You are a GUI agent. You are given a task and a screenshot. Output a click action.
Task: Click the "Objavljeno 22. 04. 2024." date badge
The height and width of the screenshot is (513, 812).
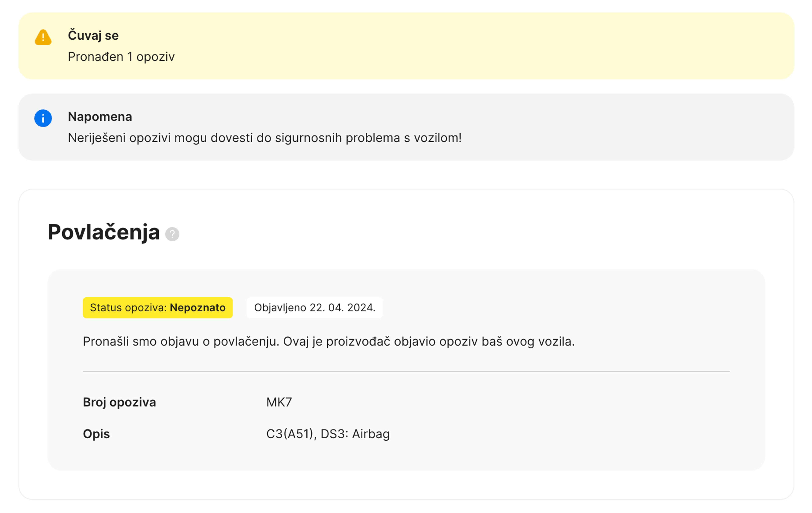tap(314, 307)
